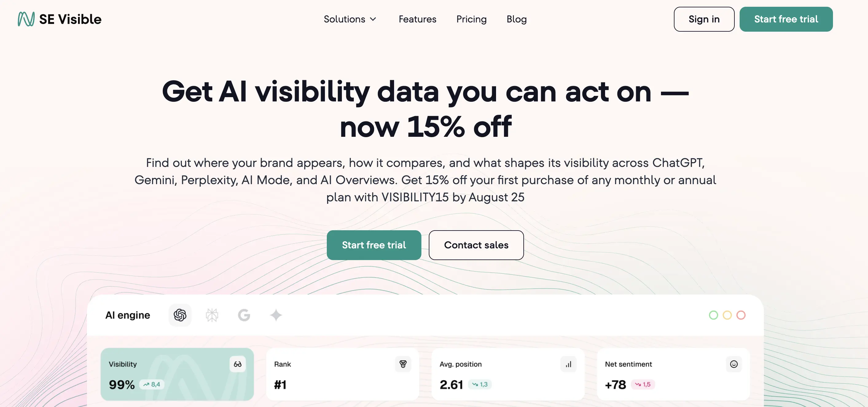
Task: Click the glasses icon on the Visibility card
Action: (237, 364)
